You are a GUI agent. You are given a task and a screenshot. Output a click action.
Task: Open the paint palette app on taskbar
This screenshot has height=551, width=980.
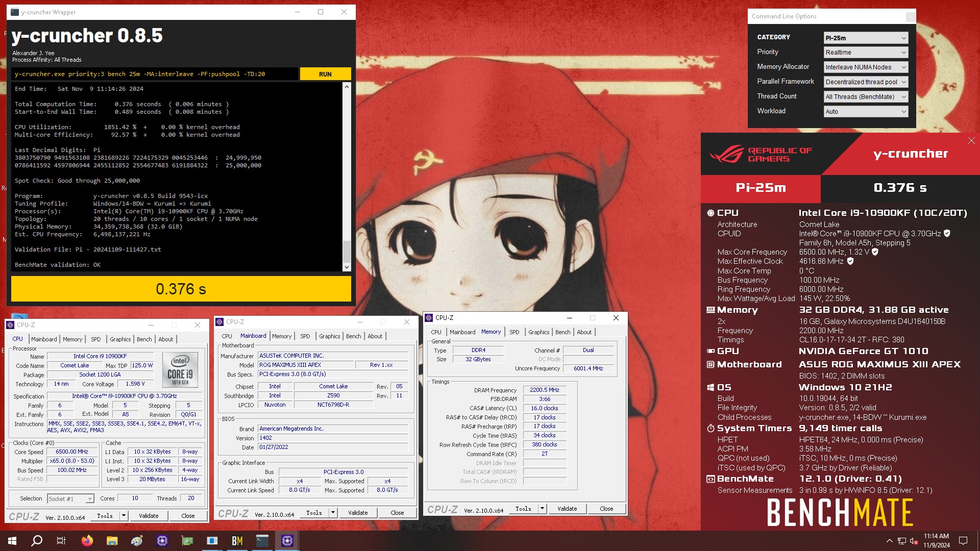pyautogui.click(x=137, y=541)
